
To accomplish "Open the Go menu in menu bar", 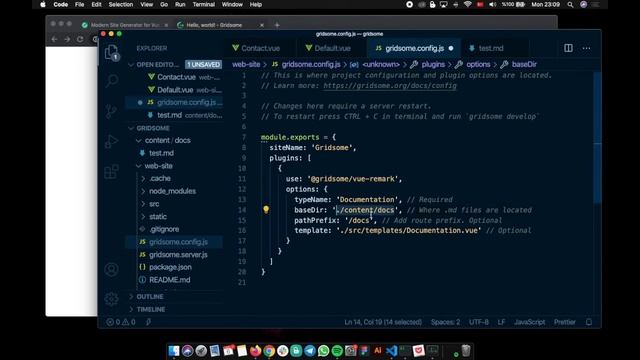I will click(164, 4).
